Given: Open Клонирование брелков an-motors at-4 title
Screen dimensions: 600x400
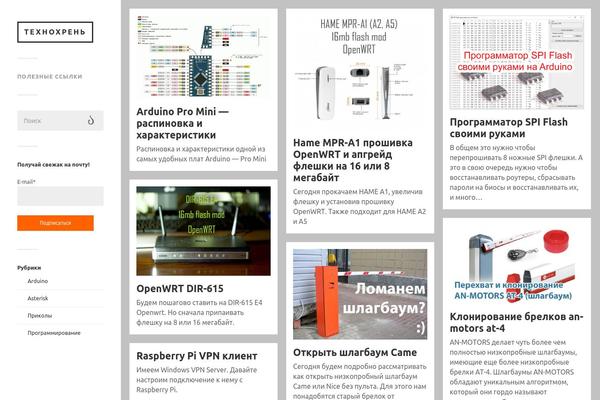Looking at the screenshot, I should (x=517, y=322).
